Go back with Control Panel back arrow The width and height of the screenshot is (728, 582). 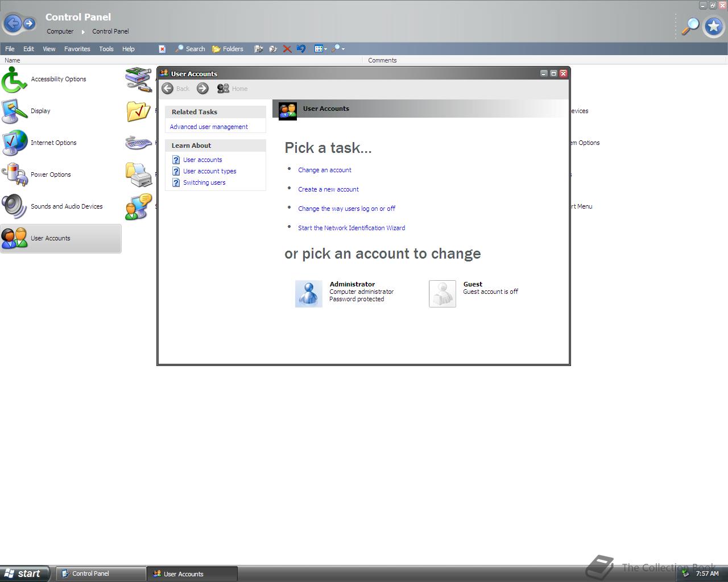click(13, 23)
